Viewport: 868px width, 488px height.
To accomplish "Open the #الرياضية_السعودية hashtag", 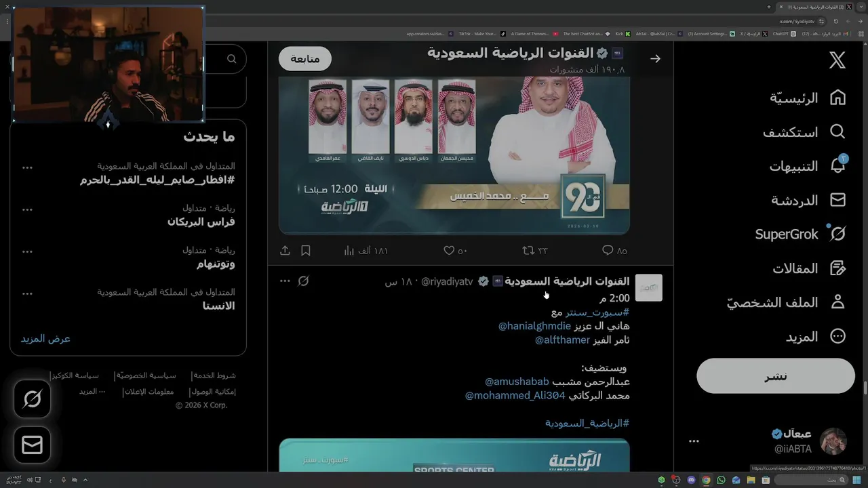I will click(587, 423).
